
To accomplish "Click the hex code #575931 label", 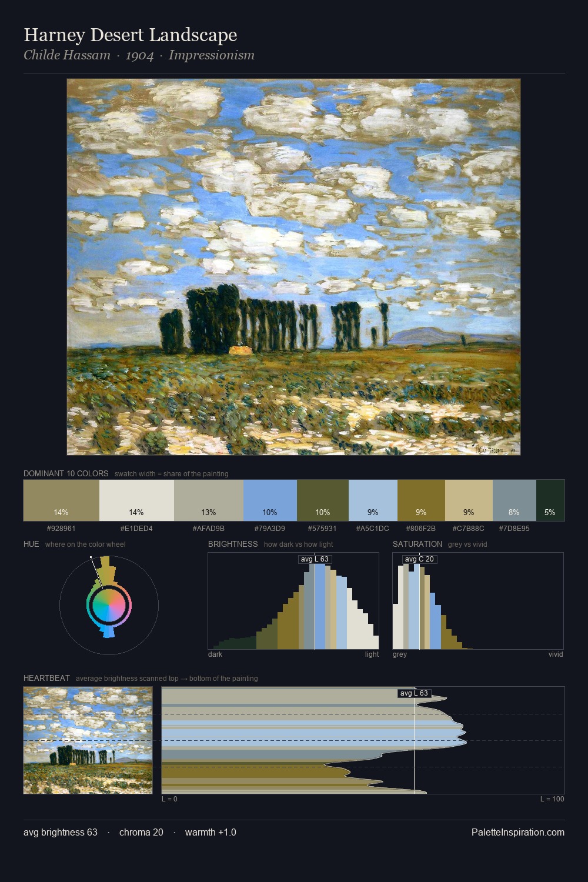I will 323,528.
